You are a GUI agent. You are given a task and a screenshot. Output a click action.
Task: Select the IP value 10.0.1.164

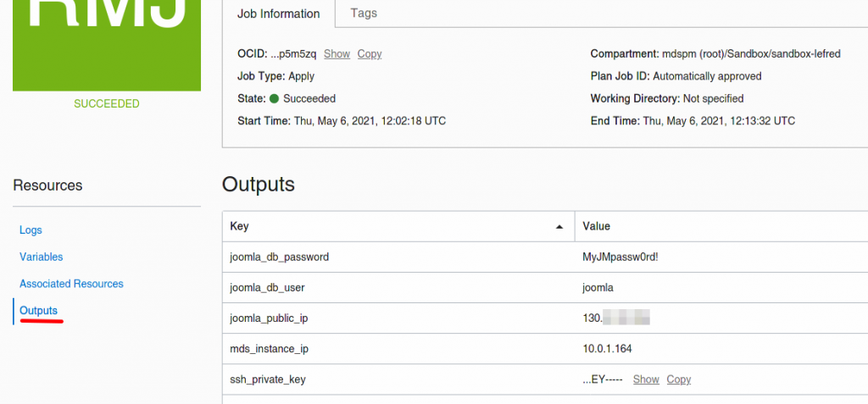607,349
